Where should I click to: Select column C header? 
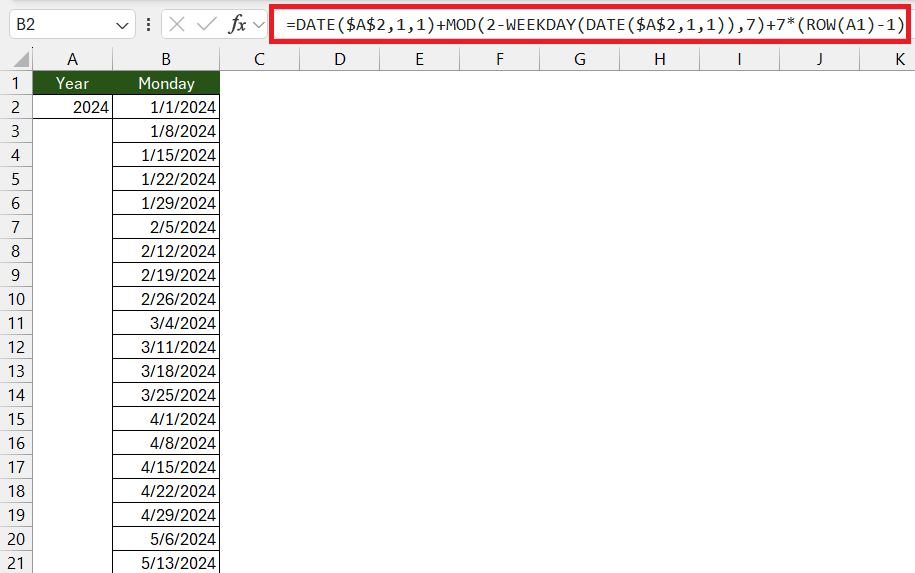(x=260, y=59)
